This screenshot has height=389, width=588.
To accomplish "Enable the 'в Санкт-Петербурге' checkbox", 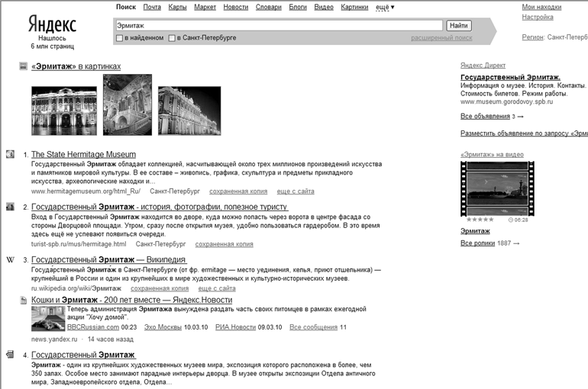I will coord(172,38).
